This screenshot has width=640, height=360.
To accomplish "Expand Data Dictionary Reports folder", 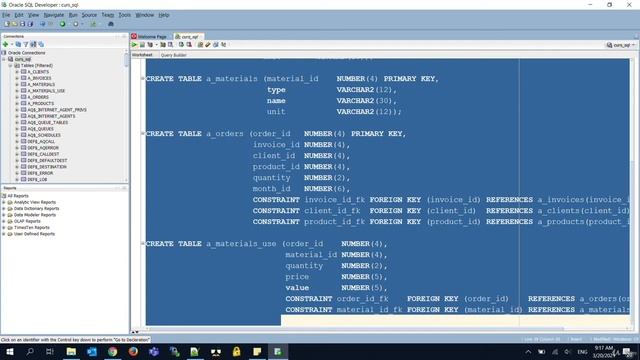I will 4,209.
